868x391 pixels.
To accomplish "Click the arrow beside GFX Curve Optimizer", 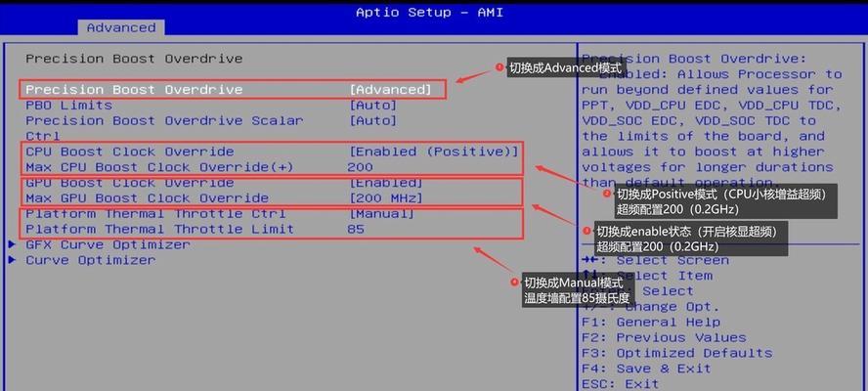I will (12, 244).
